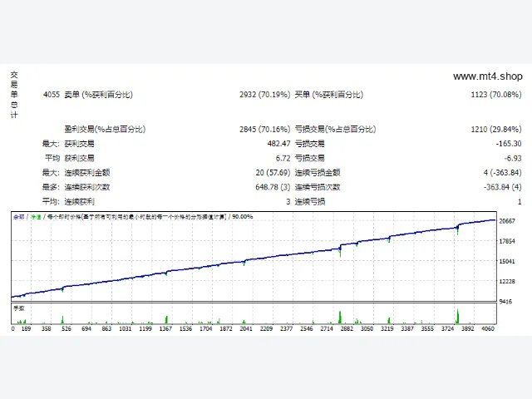This screenshot has width=532, height=399.
Task: Click the 连续获利次数 label
Action: (x=87, y=187)
